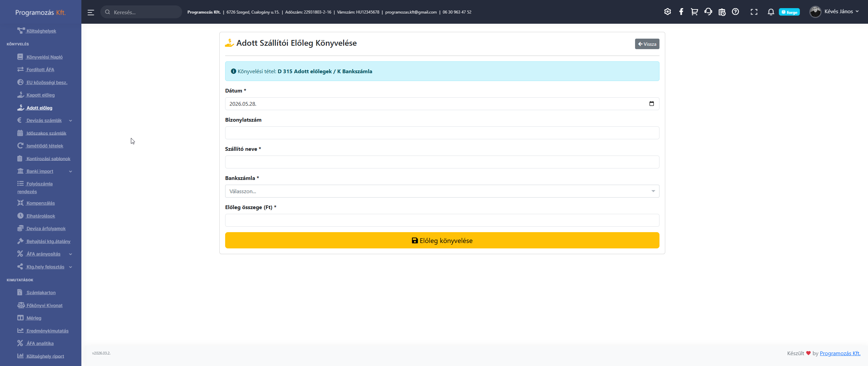Open the help question mark icon
Screen dimensions: 868x366
point(735,12)
